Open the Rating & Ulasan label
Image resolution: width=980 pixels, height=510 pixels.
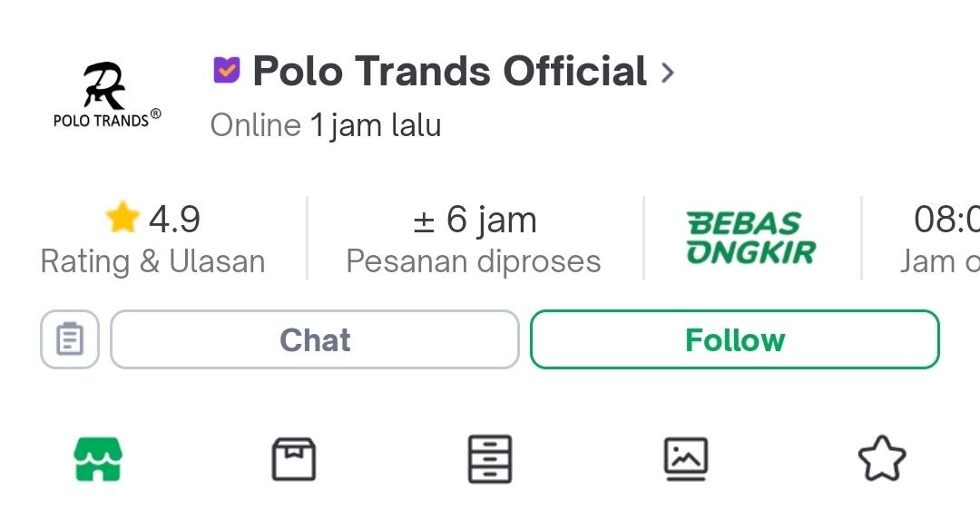point(152,262)
